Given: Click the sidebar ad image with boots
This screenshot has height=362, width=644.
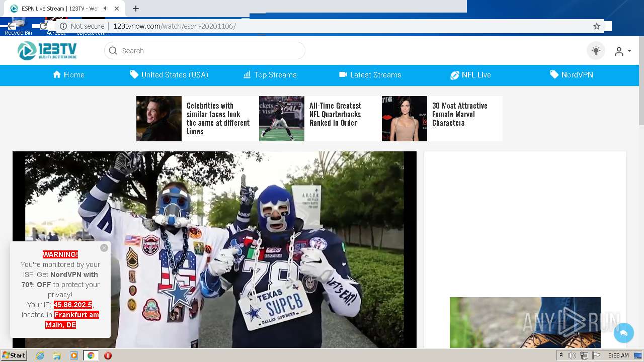Looking at the screenshot, I should pos(525,322).
